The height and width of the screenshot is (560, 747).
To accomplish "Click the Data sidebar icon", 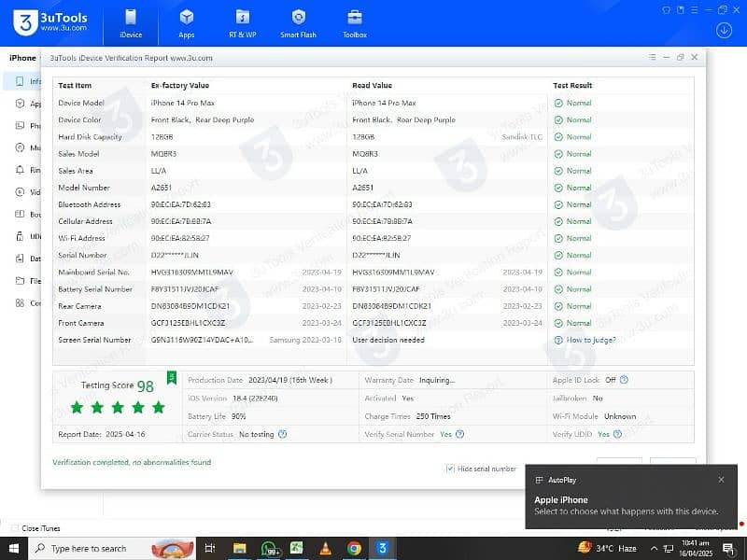I will point(20,259).
